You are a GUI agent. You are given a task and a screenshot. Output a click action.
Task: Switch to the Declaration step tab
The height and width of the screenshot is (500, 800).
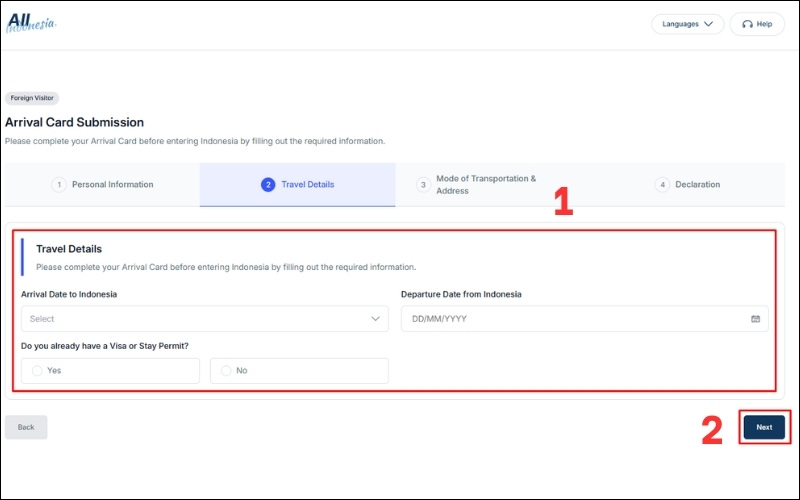(697, 185)
